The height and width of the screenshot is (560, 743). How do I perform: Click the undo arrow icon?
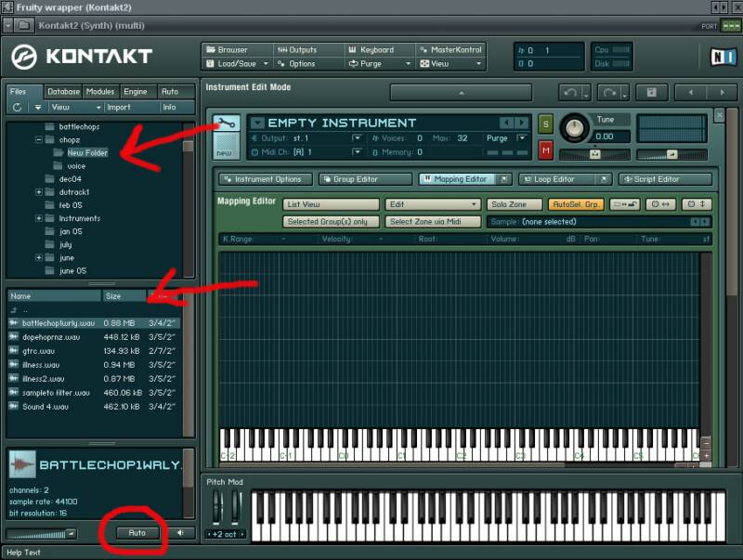pos(570,92)
